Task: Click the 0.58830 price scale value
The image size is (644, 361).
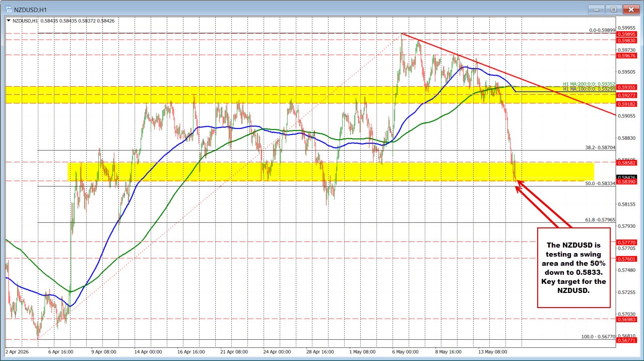Action: (x=628, y=138)
